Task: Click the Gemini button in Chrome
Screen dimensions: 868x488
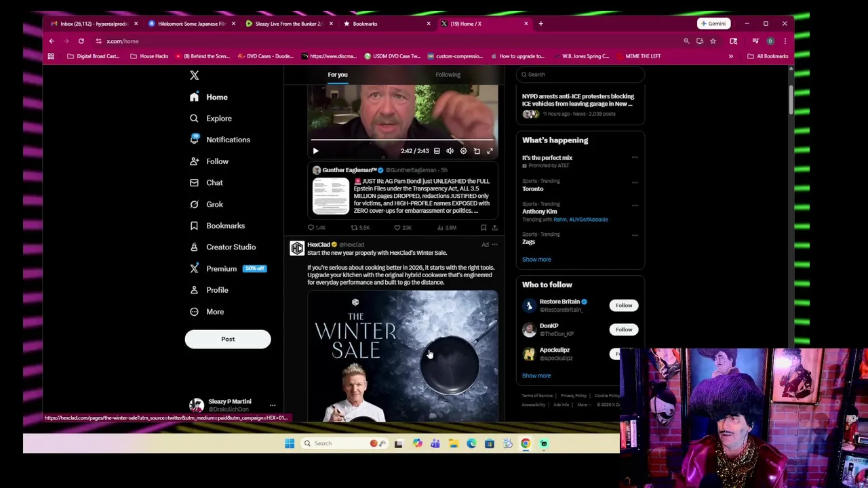Action: point(713,24)
